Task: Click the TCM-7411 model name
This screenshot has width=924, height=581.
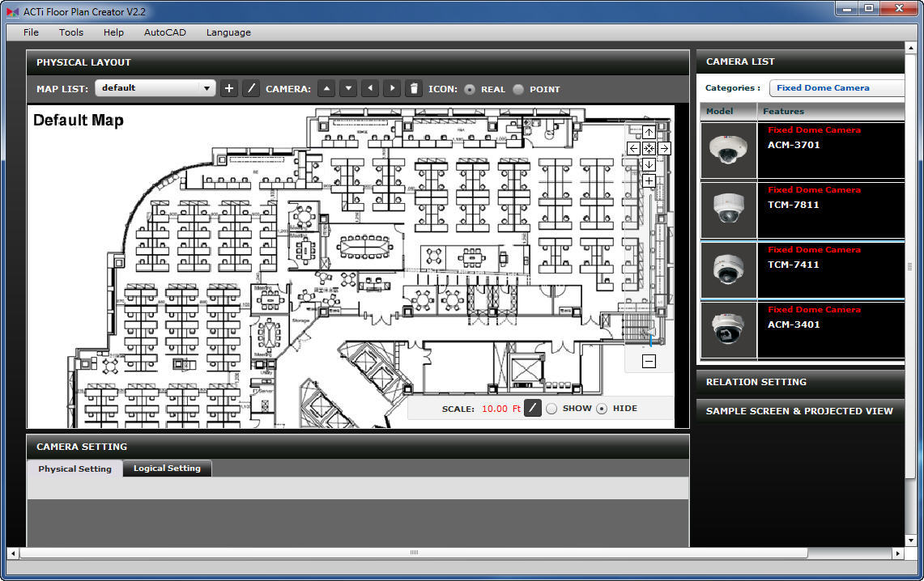Action: pyautogui.click(x=793, y=265)
